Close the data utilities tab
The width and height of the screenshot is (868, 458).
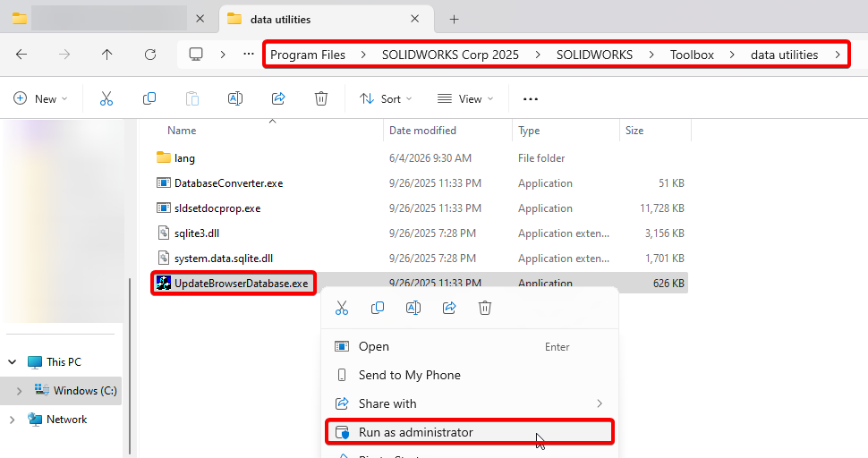tap(414, 19)
